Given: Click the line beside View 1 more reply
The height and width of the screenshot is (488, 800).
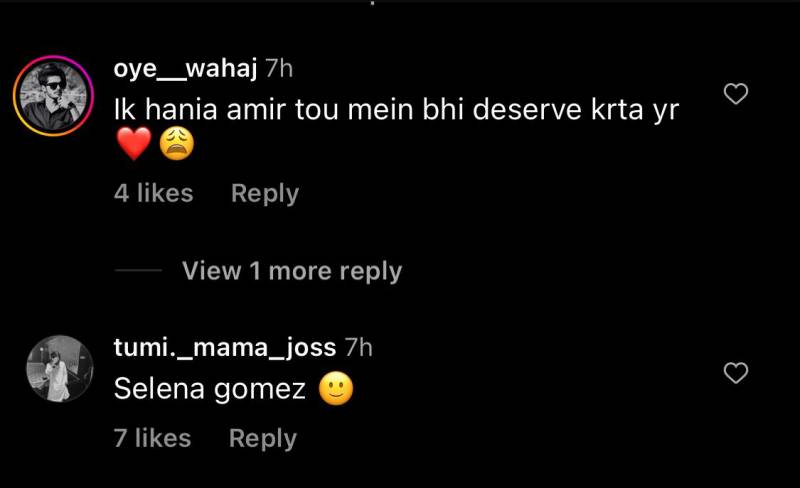Looking at the screenshot, I should (138, 270).
